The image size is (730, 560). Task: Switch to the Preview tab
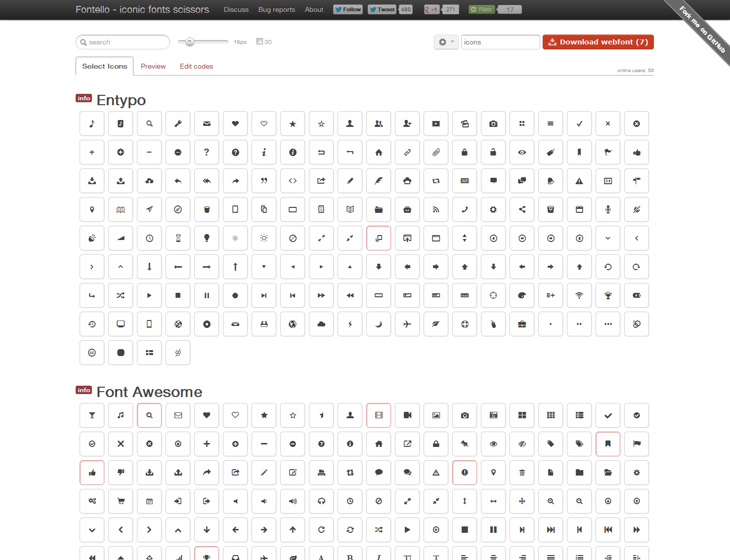153,66
